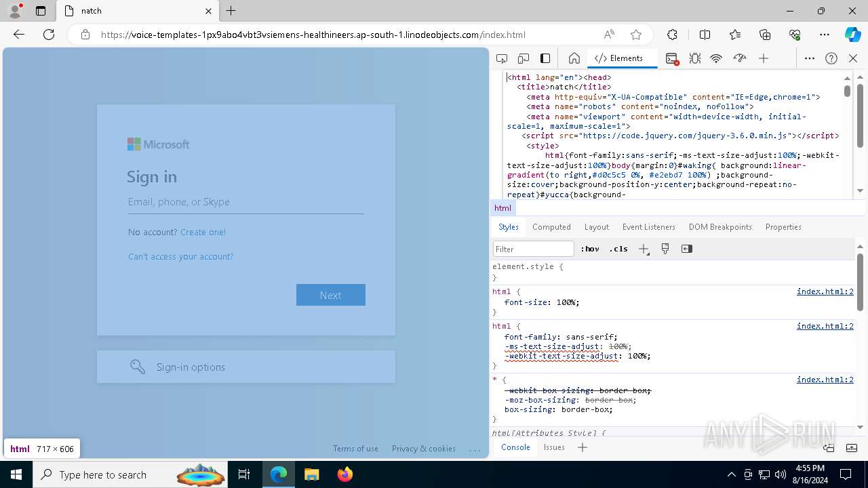Click the address bar URL
The image size is (868, 488).
tap(313, 35)
